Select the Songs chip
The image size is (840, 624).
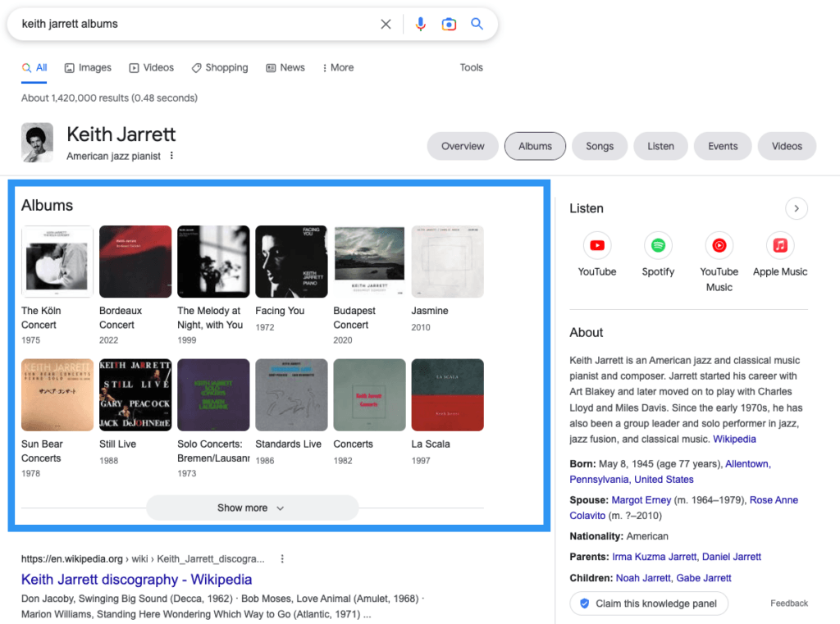pos(600,146)
